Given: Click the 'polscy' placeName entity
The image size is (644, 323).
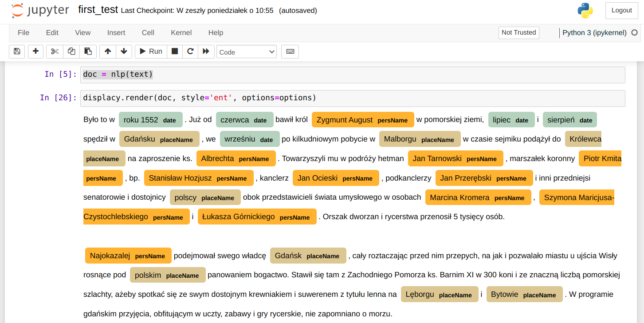Looking at the screenshot, I should 205,197.
